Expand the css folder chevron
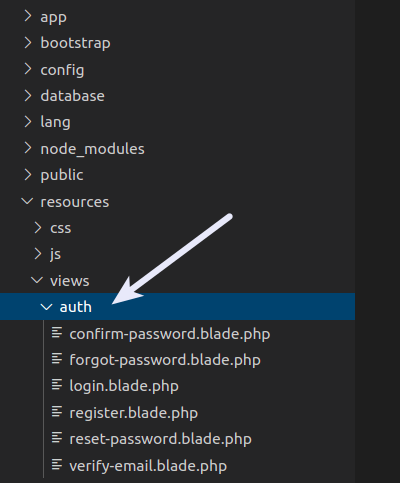400x483 pixels. pos(38,228)
